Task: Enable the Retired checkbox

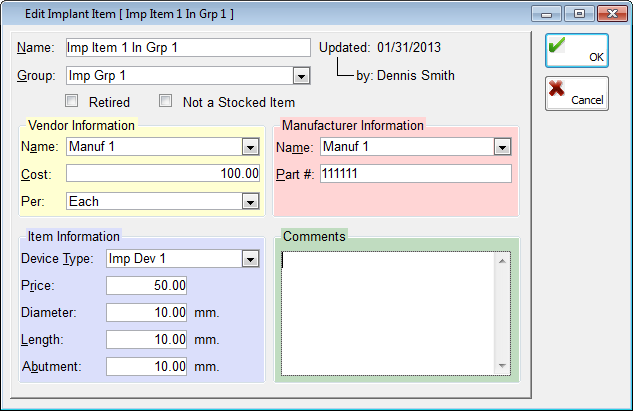Action: tap(72, 101)
